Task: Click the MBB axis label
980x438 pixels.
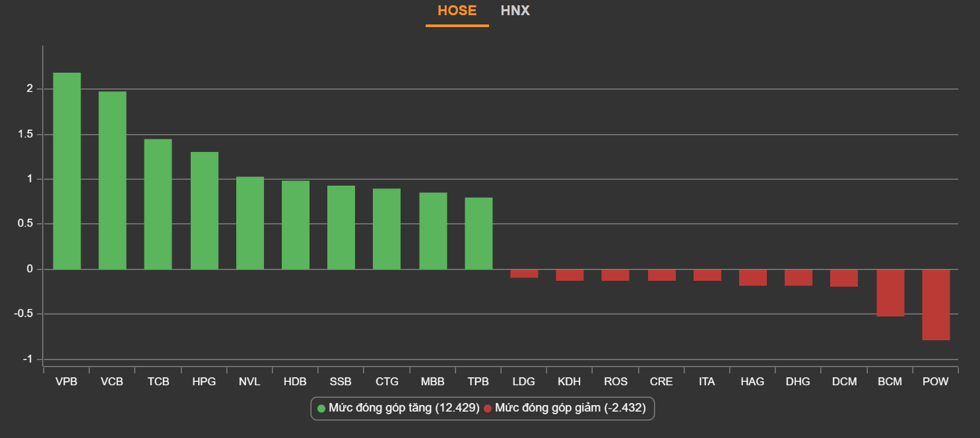Action: coord(432,382)
